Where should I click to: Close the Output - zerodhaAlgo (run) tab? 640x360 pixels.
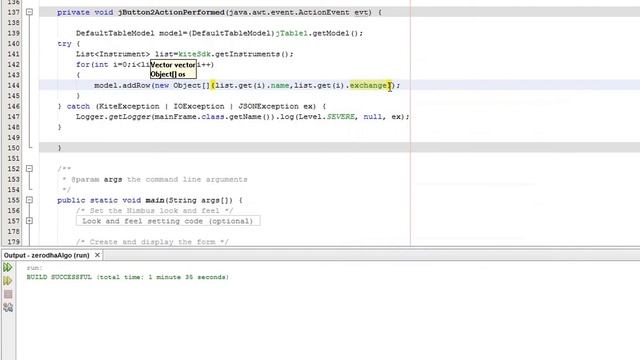(x=97, y=255)
